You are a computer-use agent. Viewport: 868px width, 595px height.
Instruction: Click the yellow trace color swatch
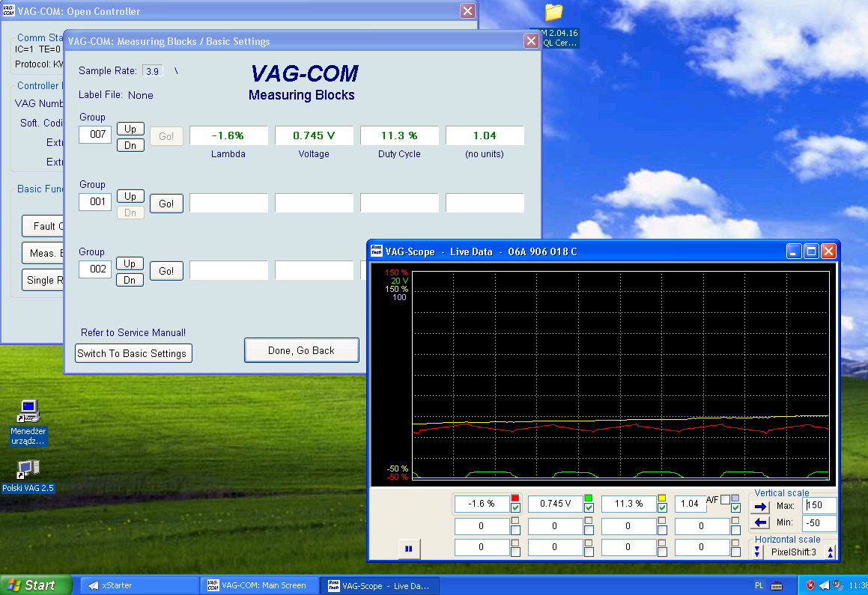tap(661, 498)
